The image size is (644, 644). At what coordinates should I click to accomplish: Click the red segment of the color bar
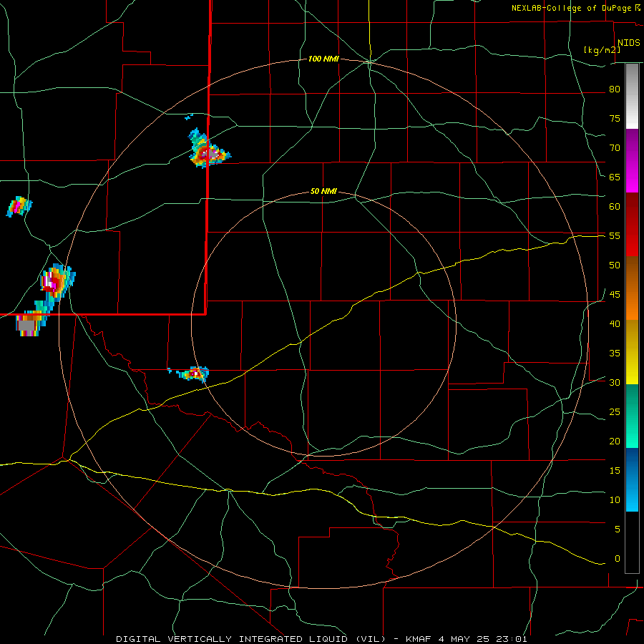(632, 224)
